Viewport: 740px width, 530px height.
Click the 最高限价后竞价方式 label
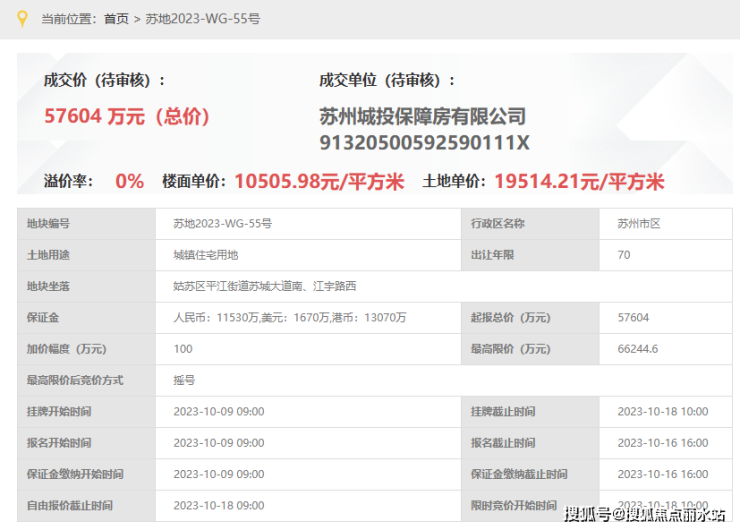(x=75, y=380)
